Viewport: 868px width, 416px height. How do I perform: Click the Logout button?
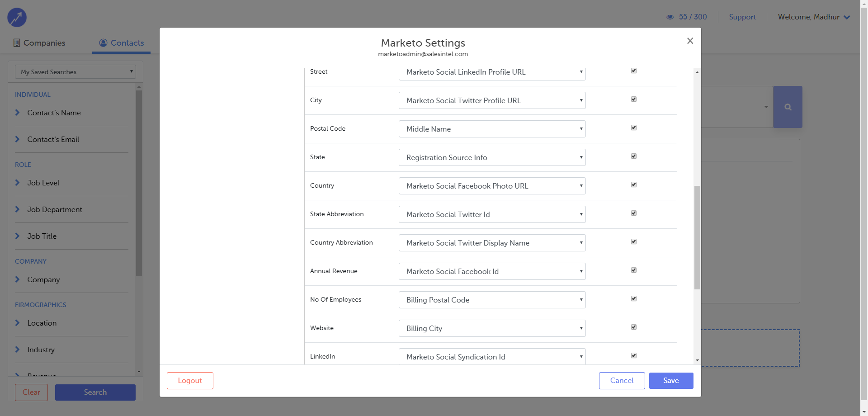pyautogui.click(x=190, y=381)
